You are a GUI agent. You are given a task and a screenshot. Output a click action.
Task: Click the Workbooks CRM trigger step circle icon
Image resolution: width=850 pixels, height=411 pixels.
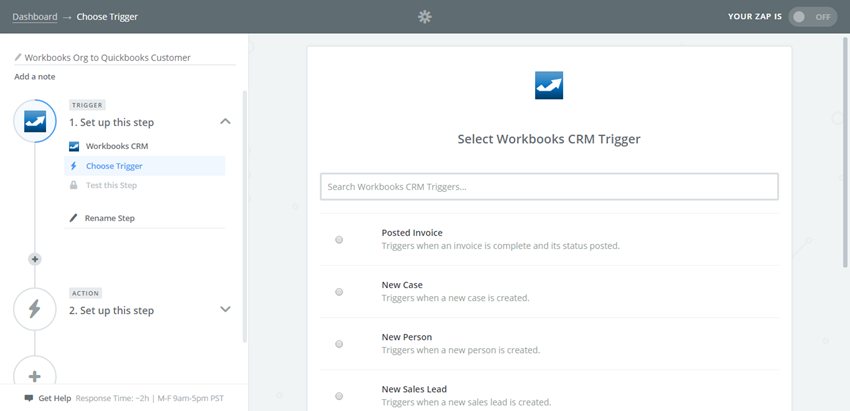pyautogui.click(x=35, y=121)
